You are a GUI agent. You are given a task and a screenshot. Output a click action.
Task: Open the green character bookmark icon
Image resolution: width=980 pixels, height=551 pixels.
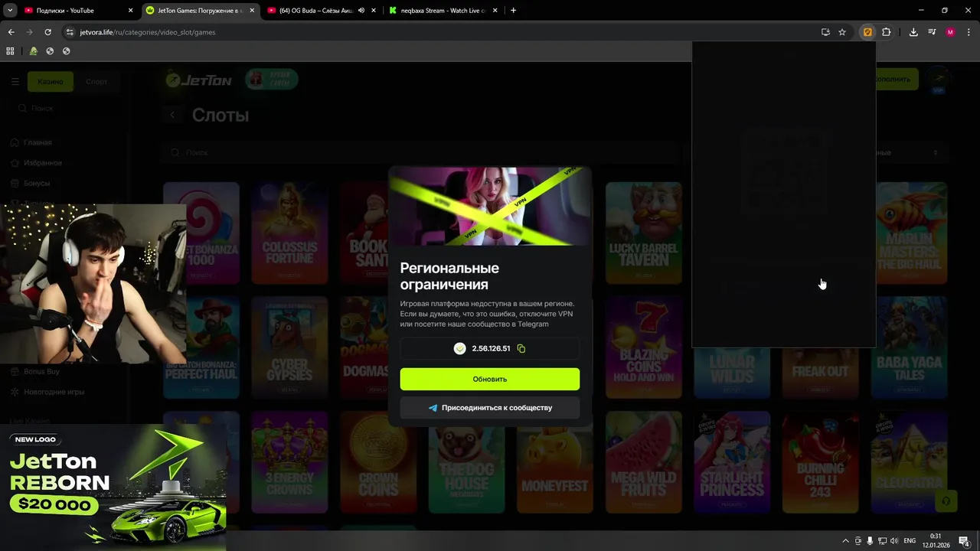(x=33, y=51)
